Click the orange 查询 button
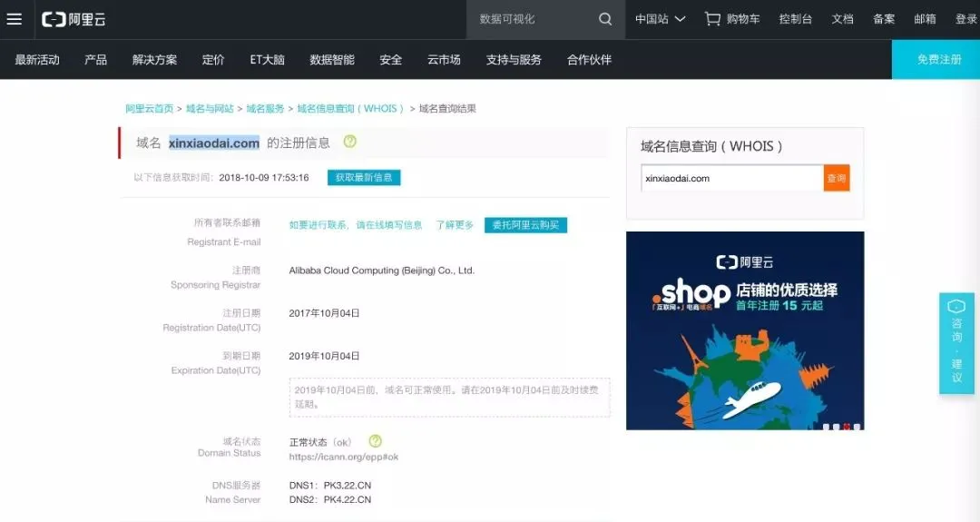This screenshot has height=522, width=980. tap(837, 178)
